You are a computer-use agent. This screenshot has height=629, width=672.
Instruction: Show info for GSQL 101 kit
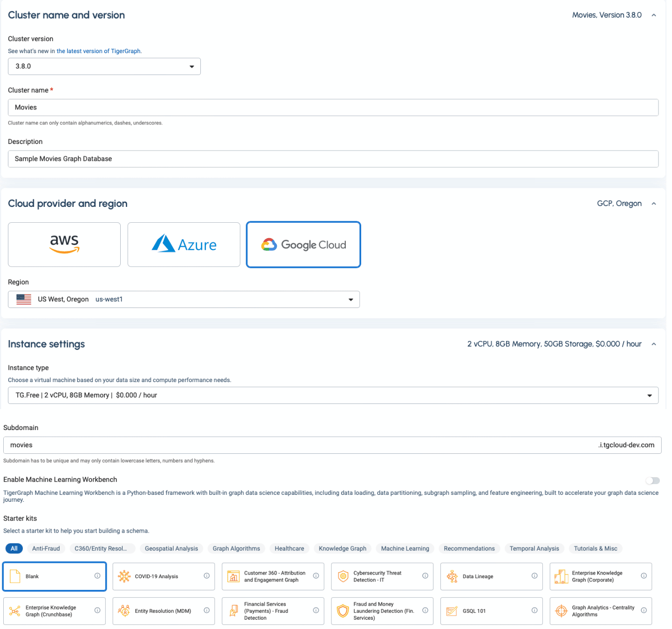(x=535, y=610)
